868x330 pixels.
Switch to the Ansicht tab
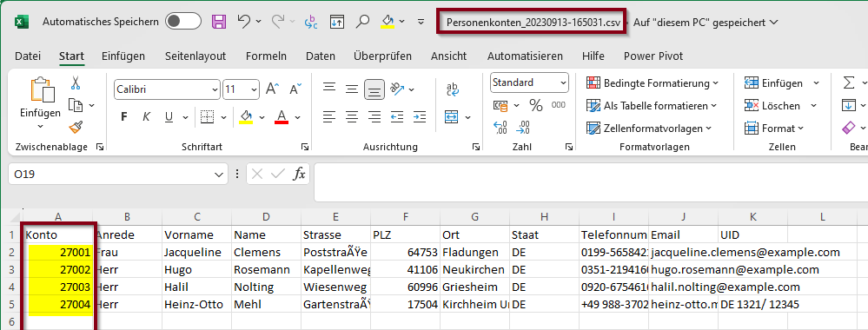(x=448, y=56)
